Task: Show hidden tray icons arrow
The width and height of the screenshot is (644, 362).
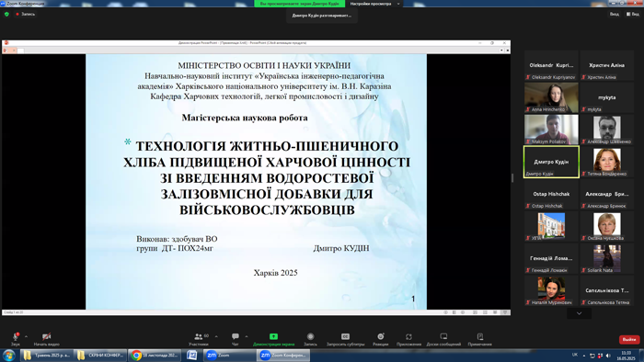Action: coord(584,356)
